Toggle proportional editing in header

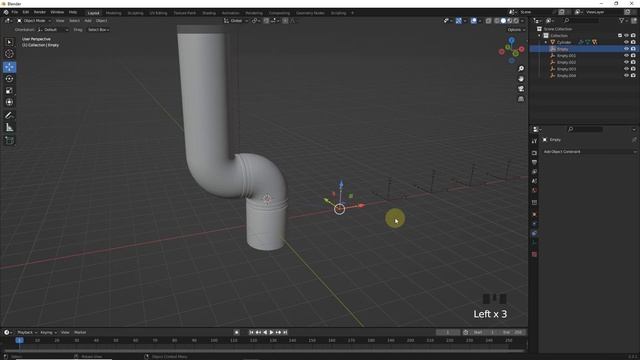coord(285,20)
